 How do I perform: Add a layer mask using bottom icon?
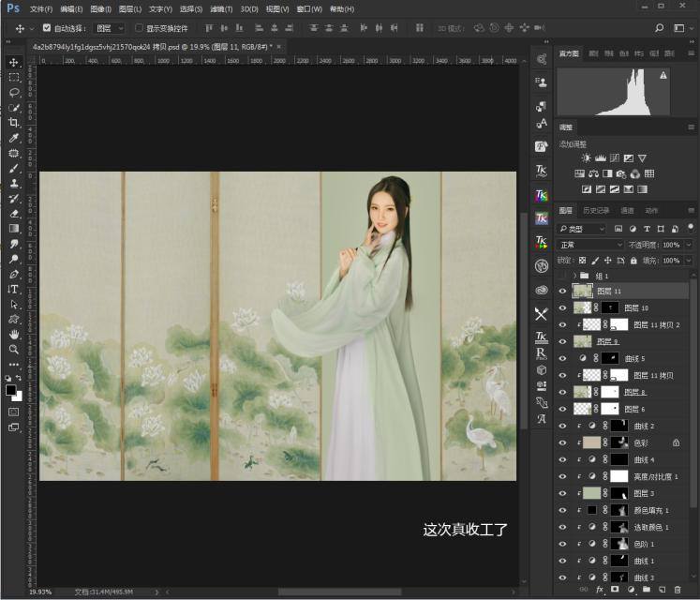(615, 590)
